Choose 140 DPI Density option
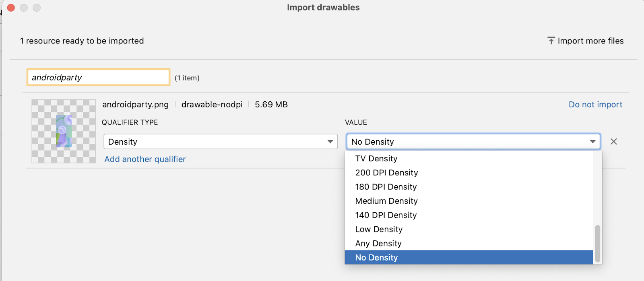 click(x=386, y=215)
